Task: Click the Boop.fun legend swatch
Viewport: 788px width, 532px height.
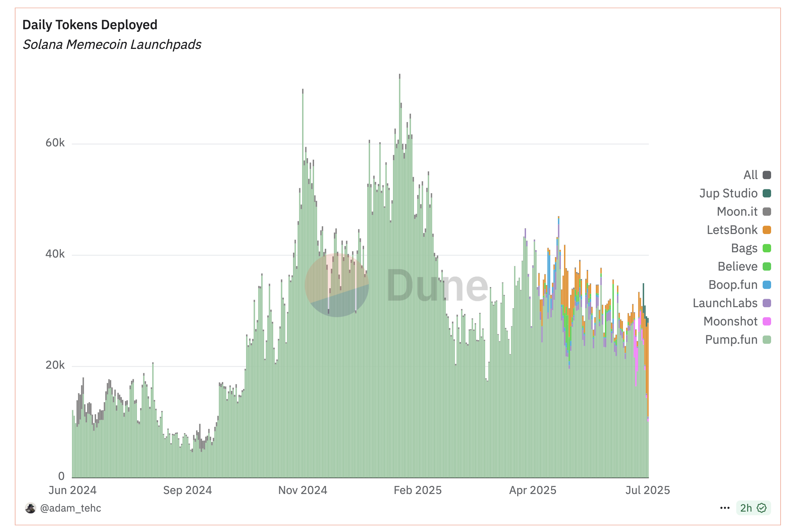Action: point(767,285)
